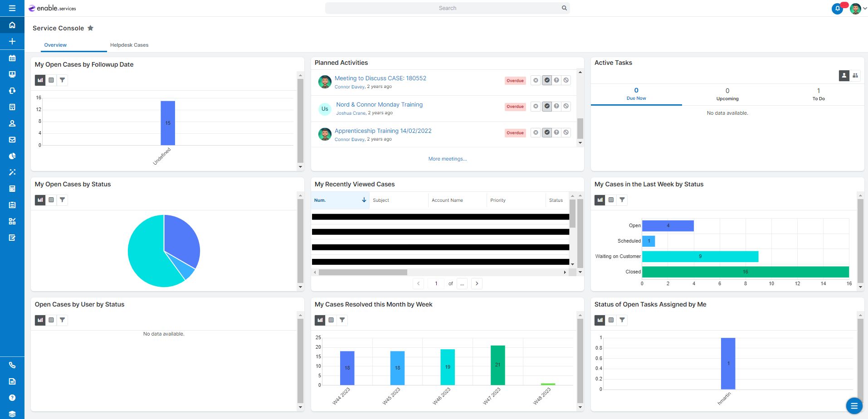The width and height of the screenshot is (868, 419).
Task: Switch to the Helpdesk Cases tab
Action: coord(129,45)
